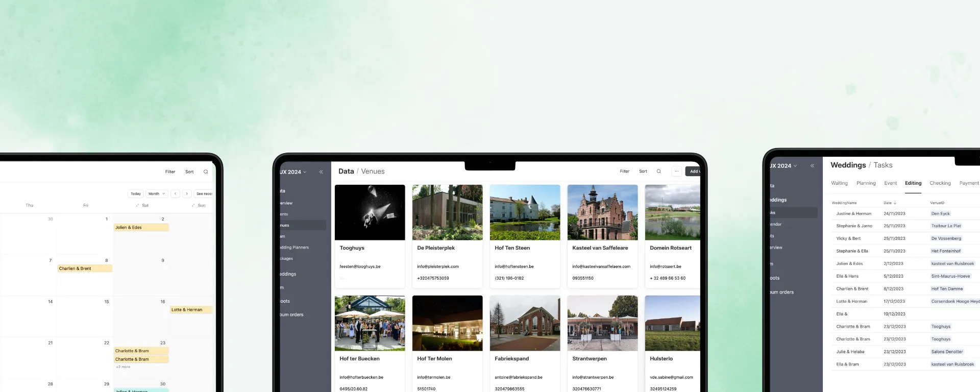Click the De Vossenberg venue tag
980x392 pixels.
pos(946,238)
